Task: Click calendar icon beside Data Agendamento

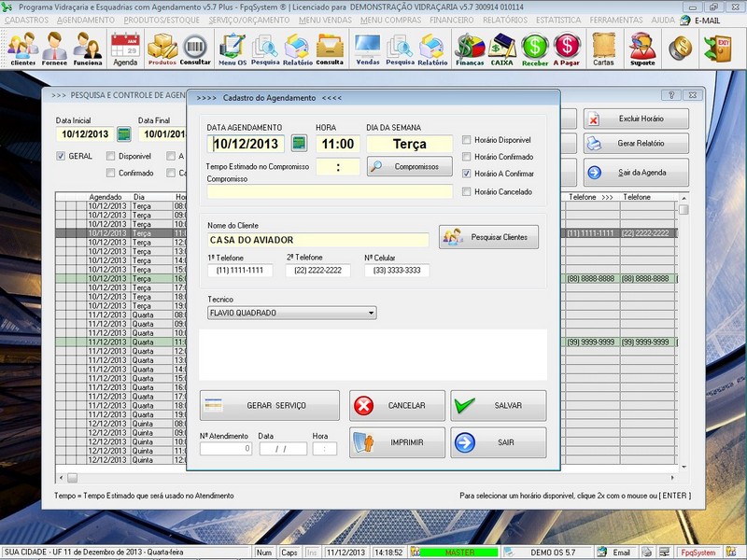Action: click(299, 144)
